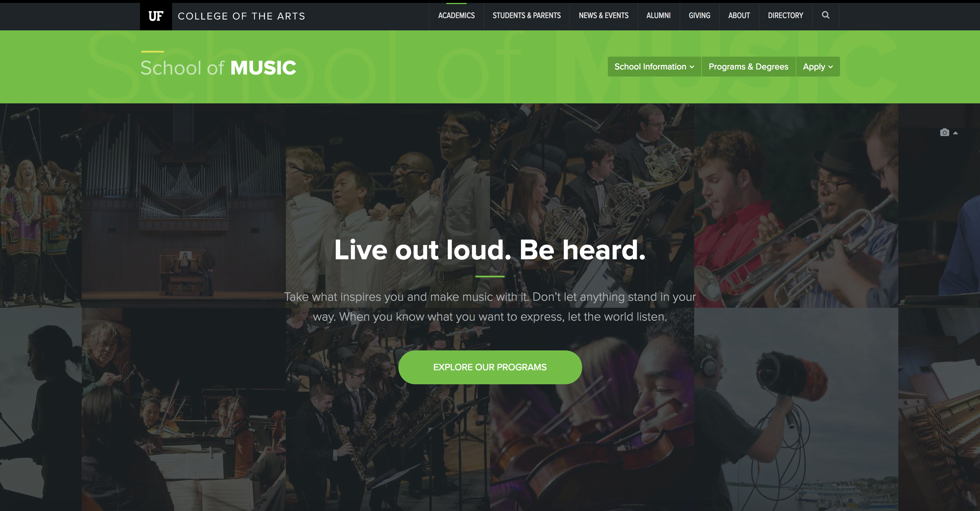The height and width of the screenshot is (511, 980).
Task: Click the School of Music heading
Action: click(218, 68)
